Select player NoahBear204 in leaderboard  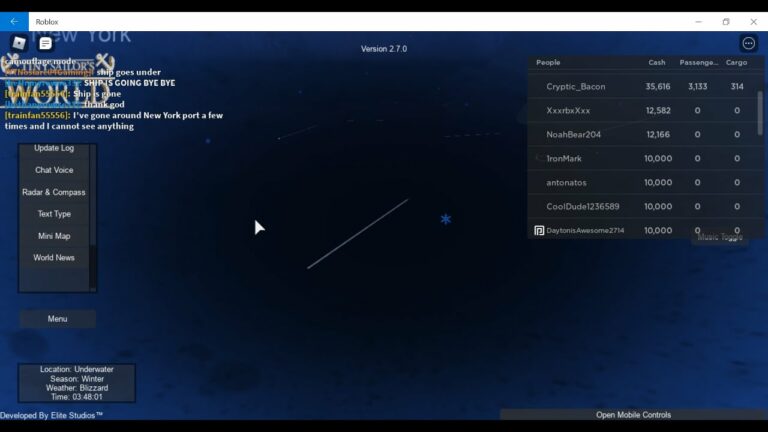[x=573, y=135]
